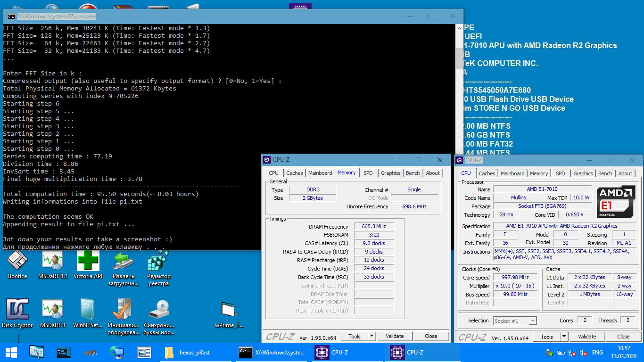
Task: Open SPD tab in the right CPU-Z window
Action: coord(560,173)
